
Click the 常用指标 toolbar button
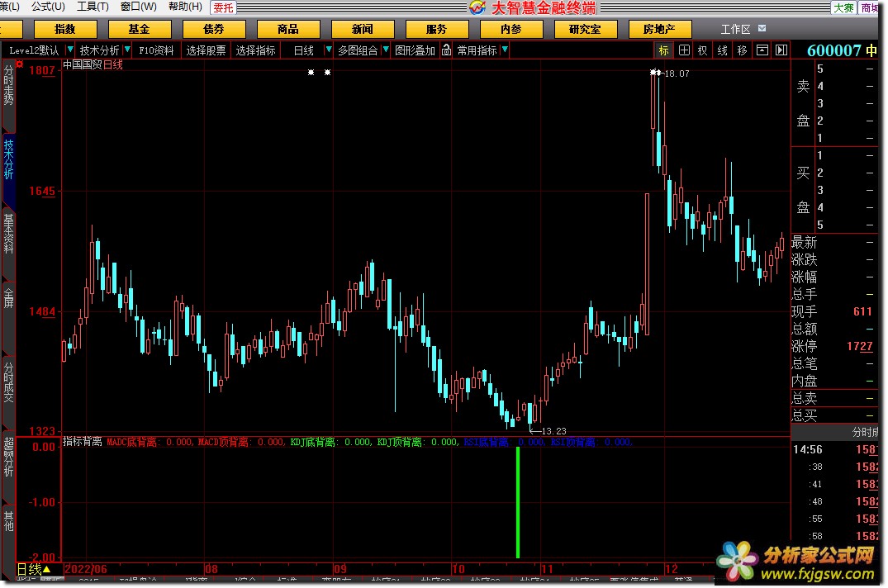click(477, 50)
